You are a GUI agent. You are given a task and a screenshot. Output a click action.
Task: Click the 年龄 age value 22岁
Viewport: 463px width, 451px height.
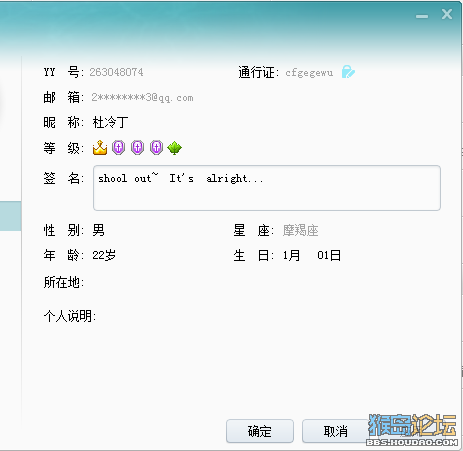(x=104, y=255)
